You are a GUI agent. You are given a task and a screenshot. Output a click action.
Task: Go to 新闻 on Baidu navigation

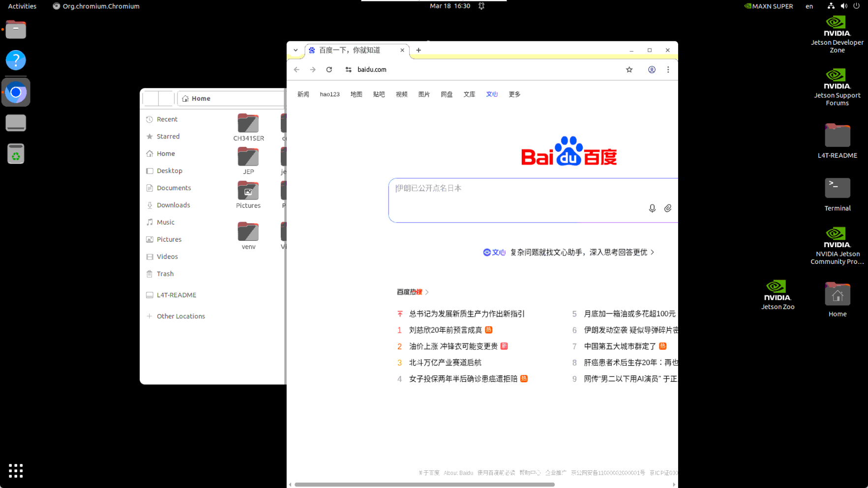(x=303, y=94)
